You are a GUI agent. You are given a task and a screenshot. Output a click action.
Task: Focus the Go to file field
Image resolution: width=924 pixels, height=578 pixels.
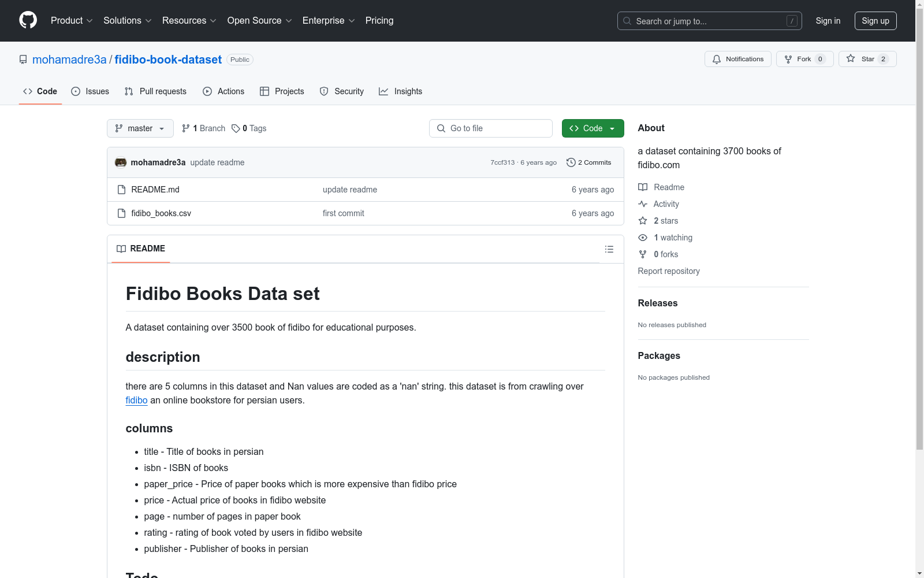point(491,128)
